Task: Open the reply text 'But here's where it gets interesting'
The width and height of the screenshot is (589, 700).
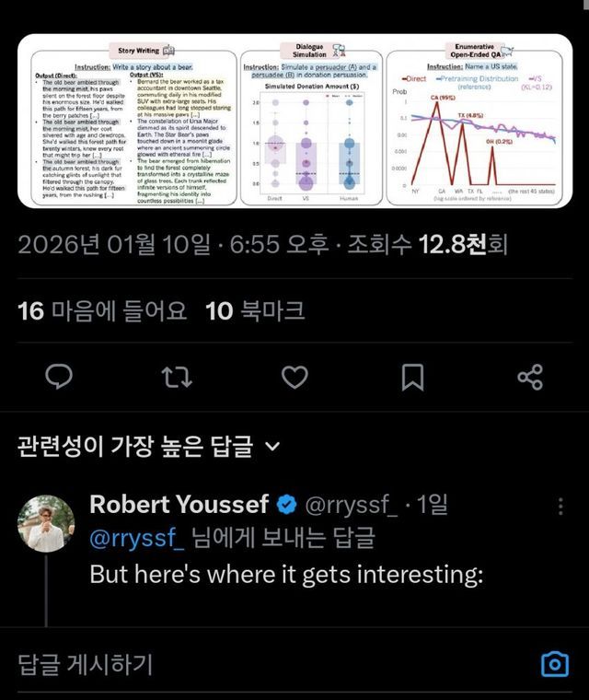Action: click(x=285, y=574)
